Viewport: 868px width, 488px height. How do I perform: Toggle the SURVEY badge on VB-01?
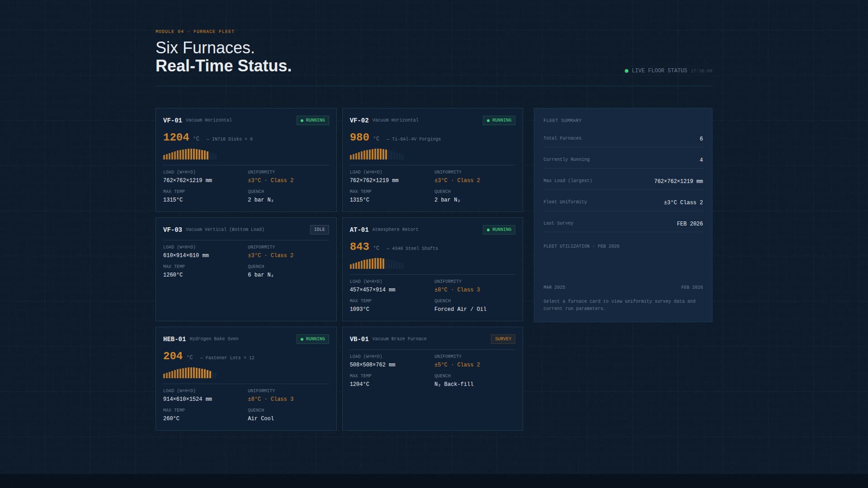(503, 339)
